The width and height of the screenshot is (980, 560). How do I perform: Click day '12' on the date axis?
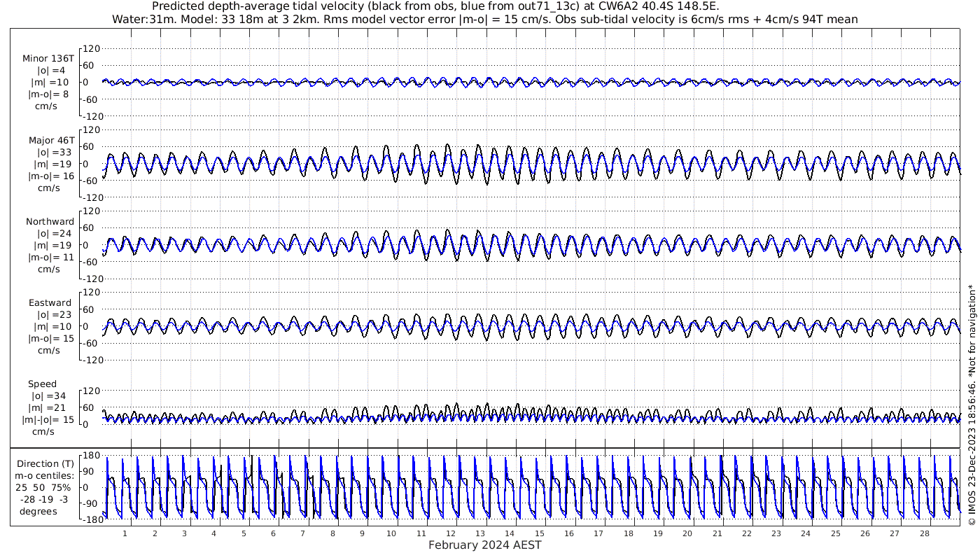pos(451,533)
